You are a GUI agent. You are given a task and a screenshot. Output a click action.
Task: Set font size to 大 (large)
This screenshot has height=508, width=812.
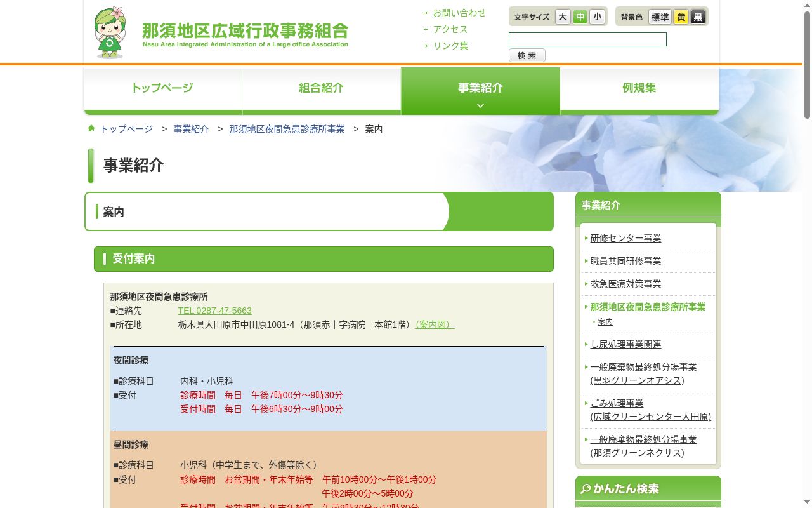pyautogui.click(x=563, y=17)
